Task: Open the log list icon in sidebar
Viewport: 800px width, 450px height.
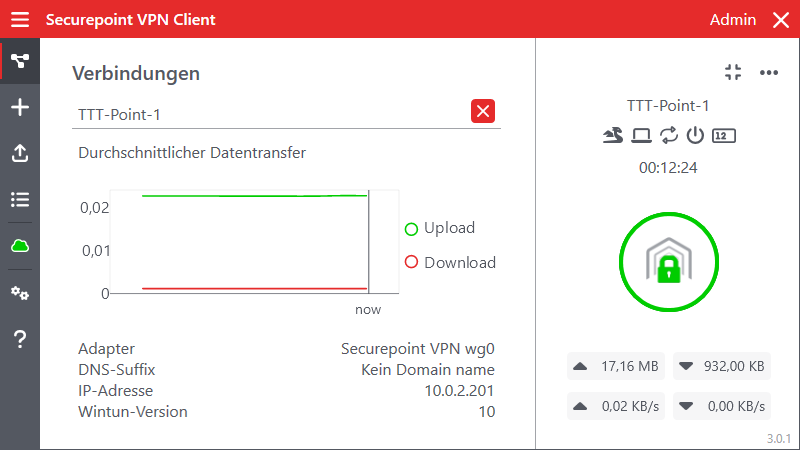Action: click(20, 199)
